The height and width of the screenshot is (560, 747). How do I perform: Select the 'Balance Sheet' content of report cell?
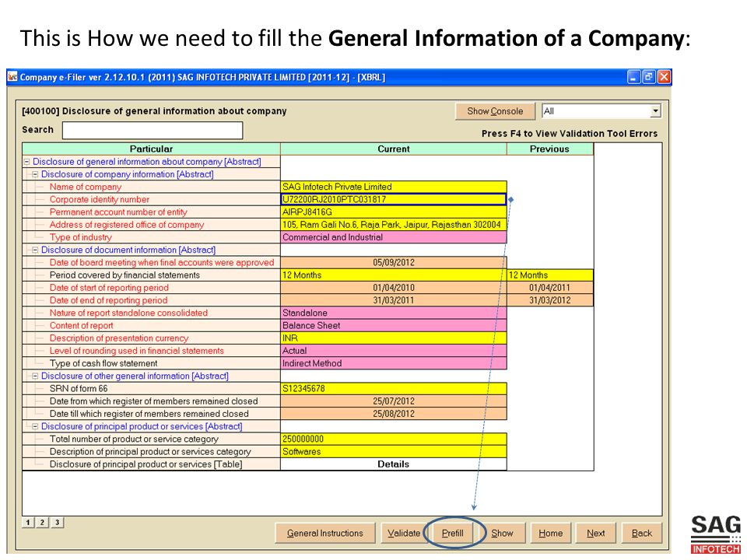click(x=394, y=326)
